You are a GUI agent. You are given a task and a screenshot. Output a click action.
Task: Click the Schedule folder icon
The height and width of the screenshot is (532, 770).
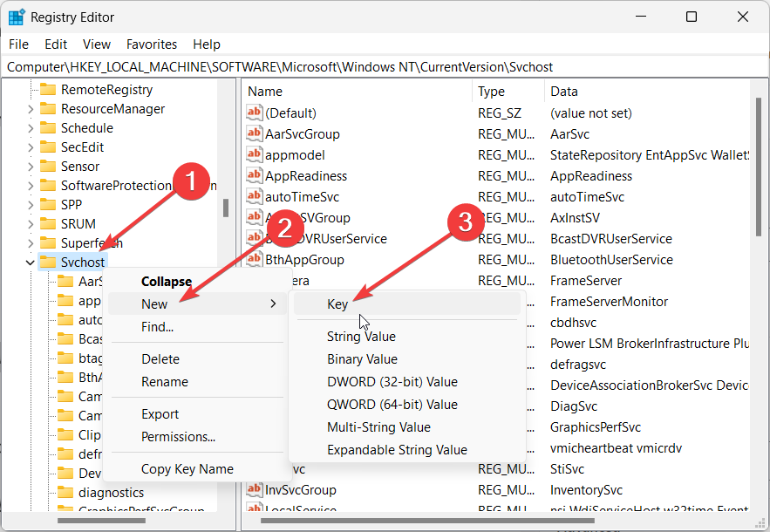pyautogui.click(x=48, y=127)
